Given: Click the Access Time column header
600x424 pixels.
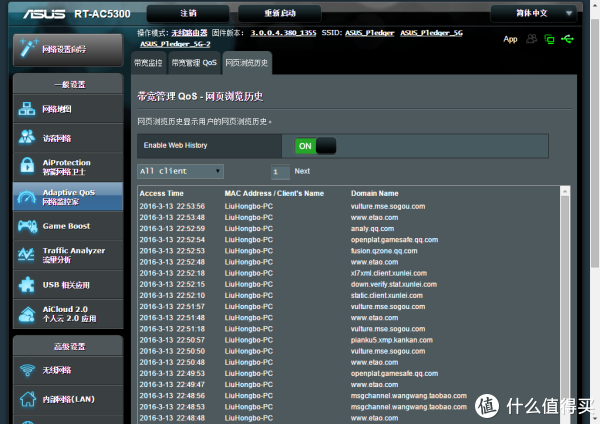Looking at the screenshot, I should (x=161, y=193).
